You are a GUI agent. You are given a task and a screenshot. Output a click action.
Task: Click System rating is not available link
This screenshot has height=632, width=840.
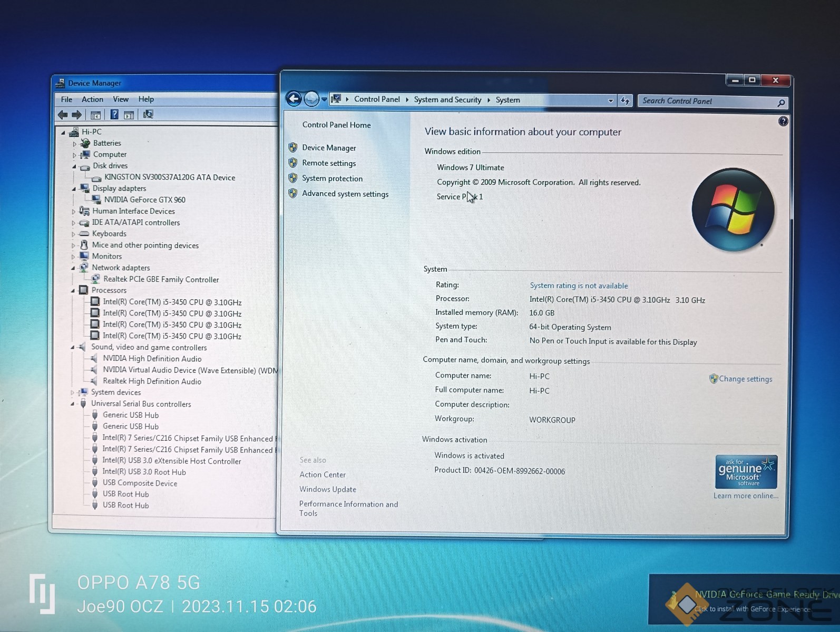pos(579,285)
